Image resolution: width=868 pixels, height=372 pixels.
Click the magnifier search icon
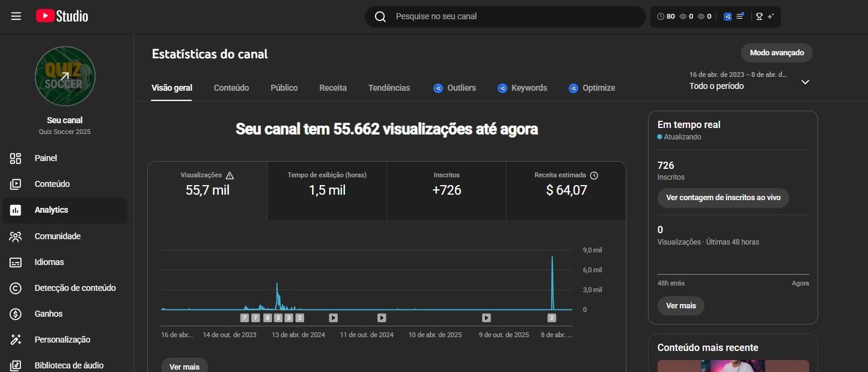[380, 17]
